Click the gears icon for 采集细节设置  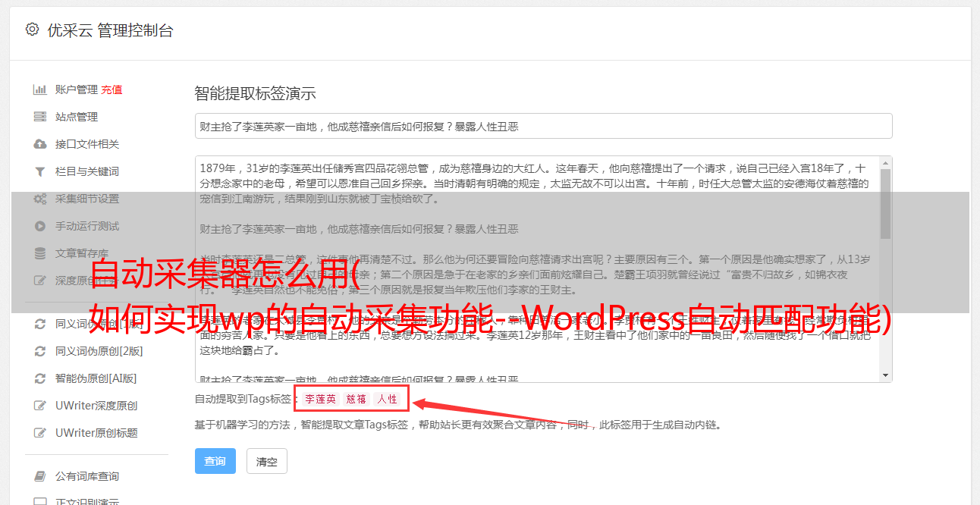40,199
